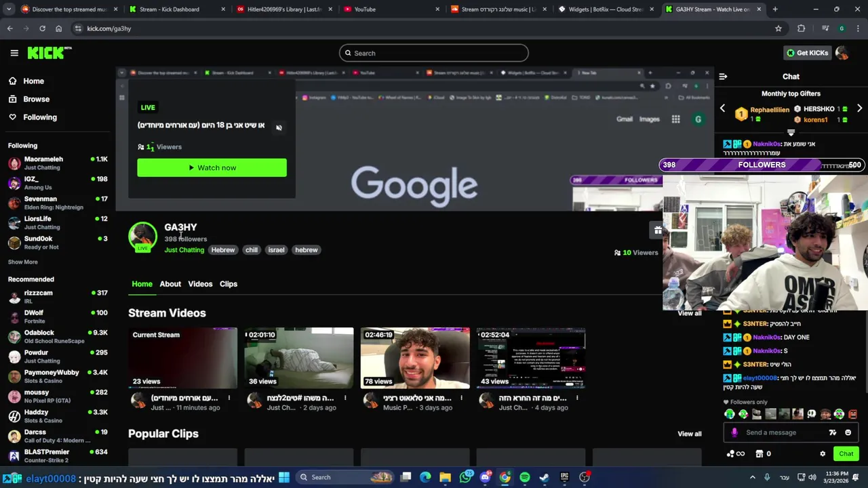Viewport: 868px width, 488px height.
Task: Switch to the About tab
Action: click(x=170, y=284)
